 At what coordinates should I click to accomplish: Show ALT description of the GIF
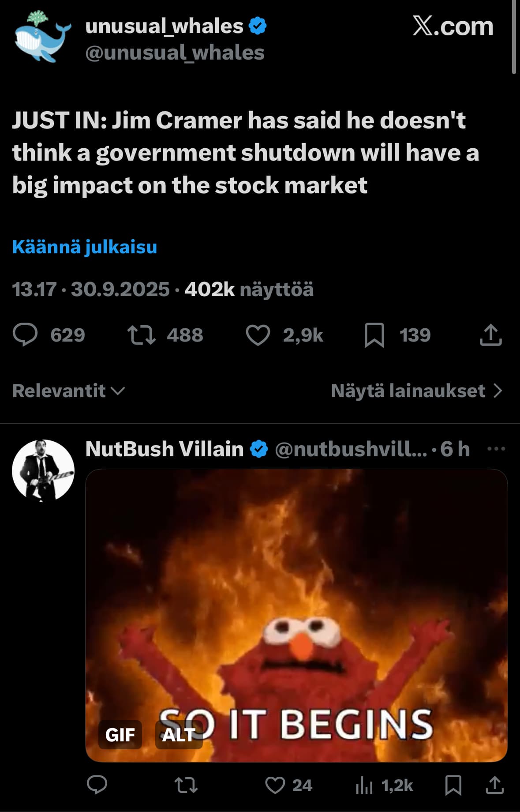[x=179, y=735]
